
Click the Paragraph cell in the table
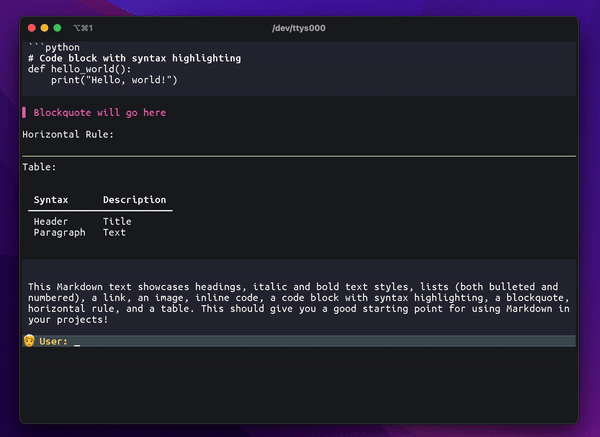[x=60, y=233]
